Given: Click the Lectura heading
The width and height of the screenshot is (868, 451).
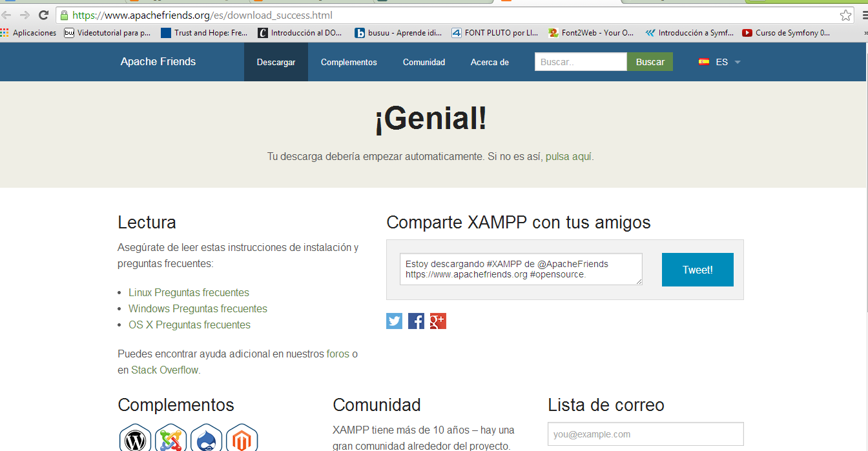Looking at the screenshot, I should 147,223.
